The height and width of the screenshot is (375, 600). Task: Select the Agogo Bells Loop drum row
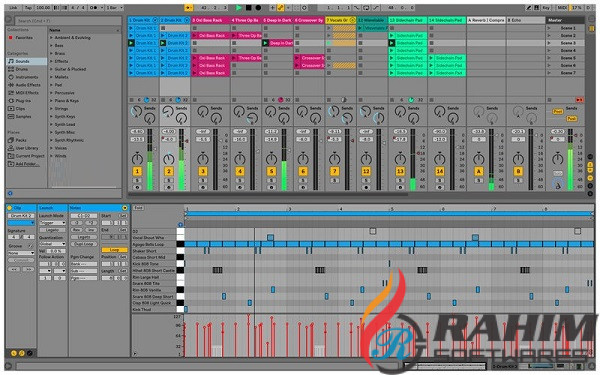154,244
